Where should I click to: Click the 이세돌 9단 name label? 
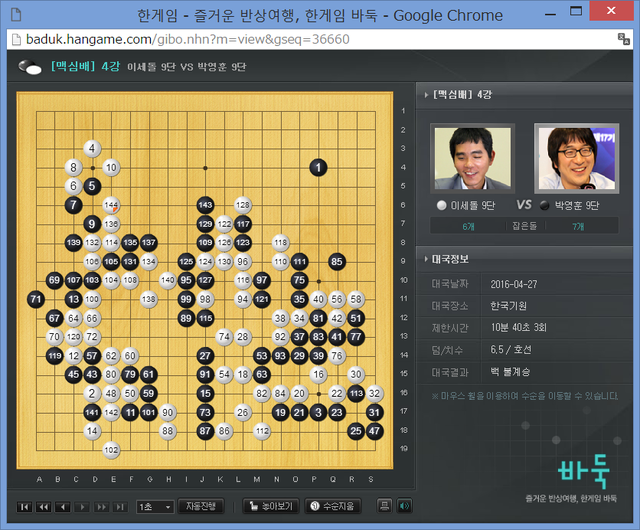(473, 205)
